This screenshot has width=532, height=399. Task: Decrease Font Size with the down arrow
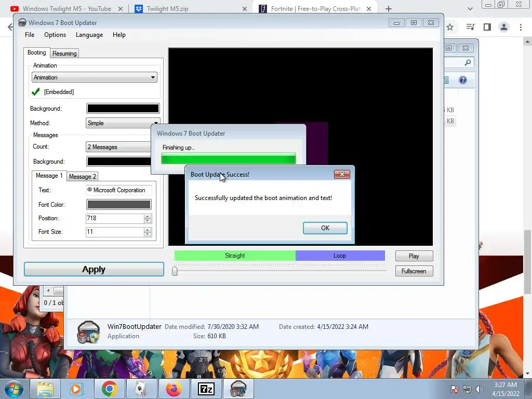(147, 234)
